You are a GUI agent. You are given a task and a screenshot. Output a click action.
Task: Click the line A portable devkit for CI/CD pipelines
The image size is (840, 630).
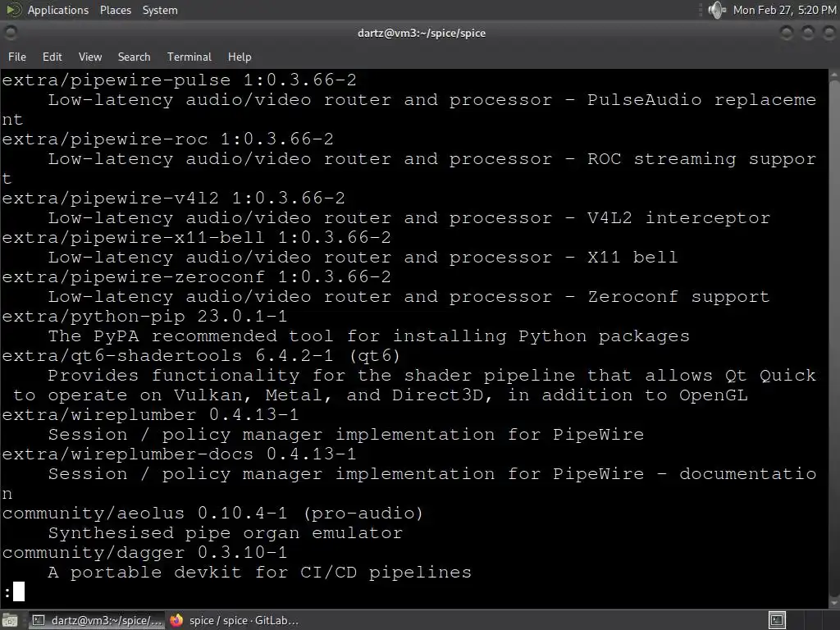(x=260, y=572)
